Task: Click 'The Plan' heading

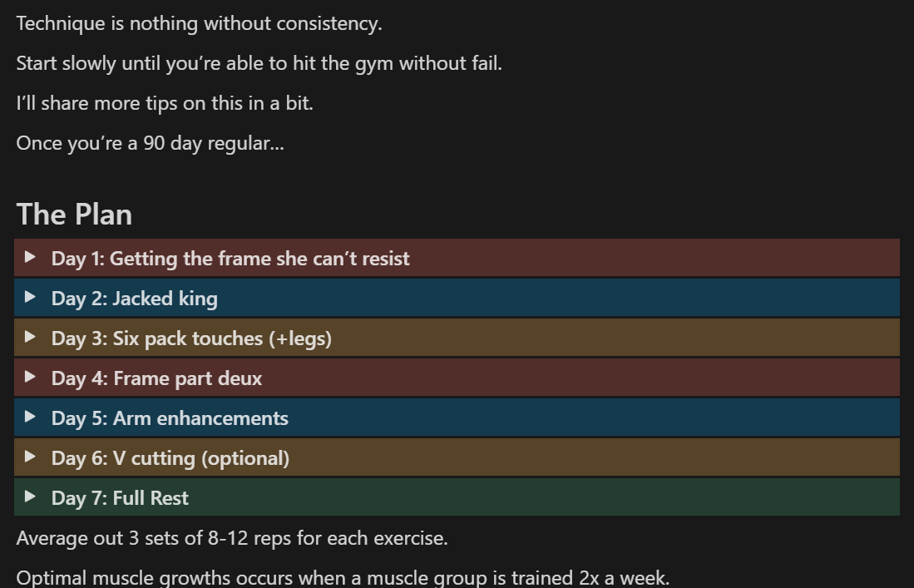Action: point(74,215)
